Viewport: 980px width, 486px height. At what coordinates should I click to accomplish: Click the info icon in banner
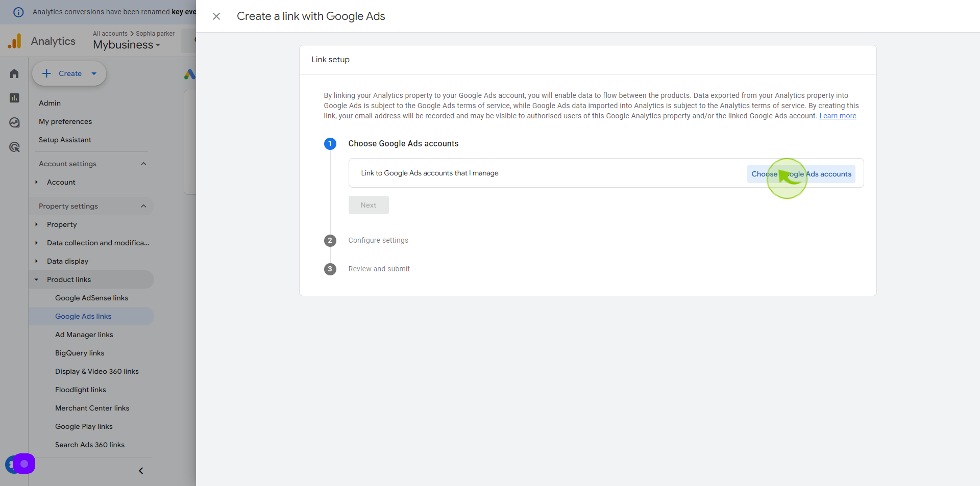[x=18, y=12]
